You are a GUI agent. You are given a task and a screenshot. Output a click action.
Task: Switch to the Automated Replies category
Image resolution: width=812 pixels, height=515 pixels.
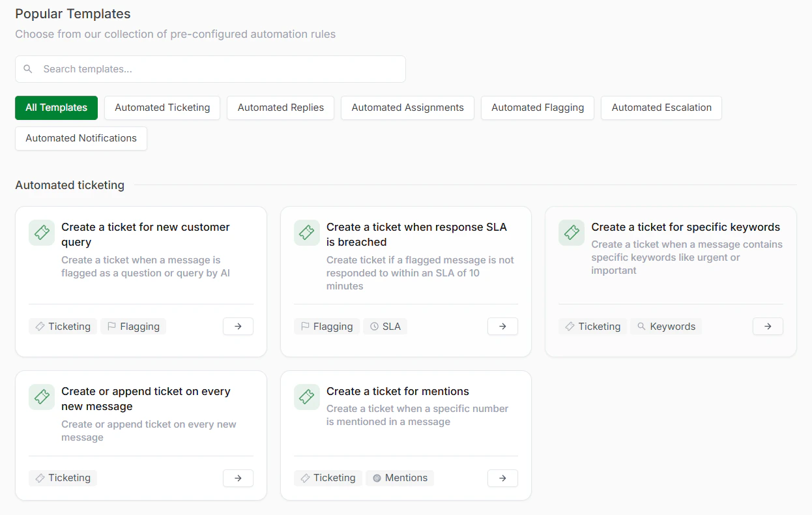tap(280, 108)
